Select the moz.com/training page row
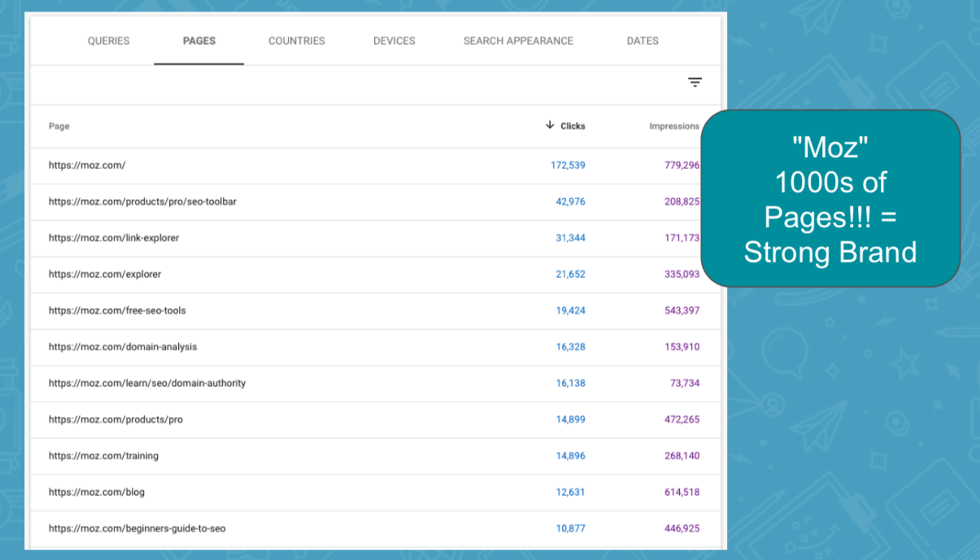980x560 pixels. [103, 456]
